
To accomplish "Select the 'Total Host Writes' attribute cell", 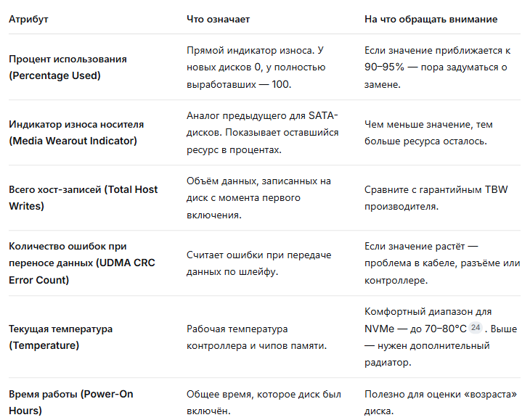I will coord(83,197).
